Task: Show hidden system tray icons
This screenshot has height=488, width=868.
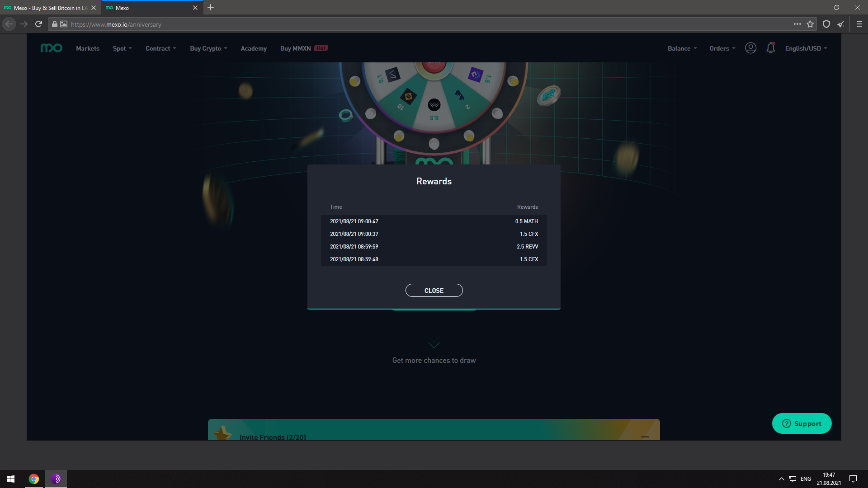Action: coord(781,479)
